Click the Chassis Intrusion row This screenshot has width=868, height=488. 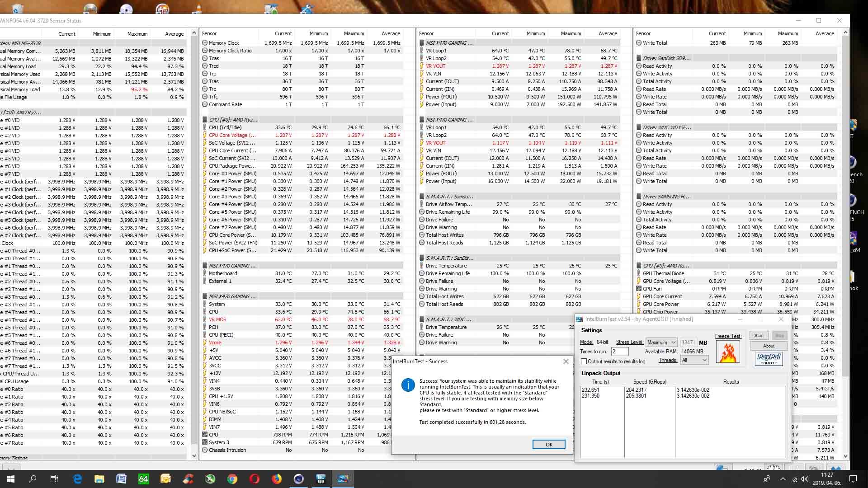pyautogui.click(x=302, y=450)
